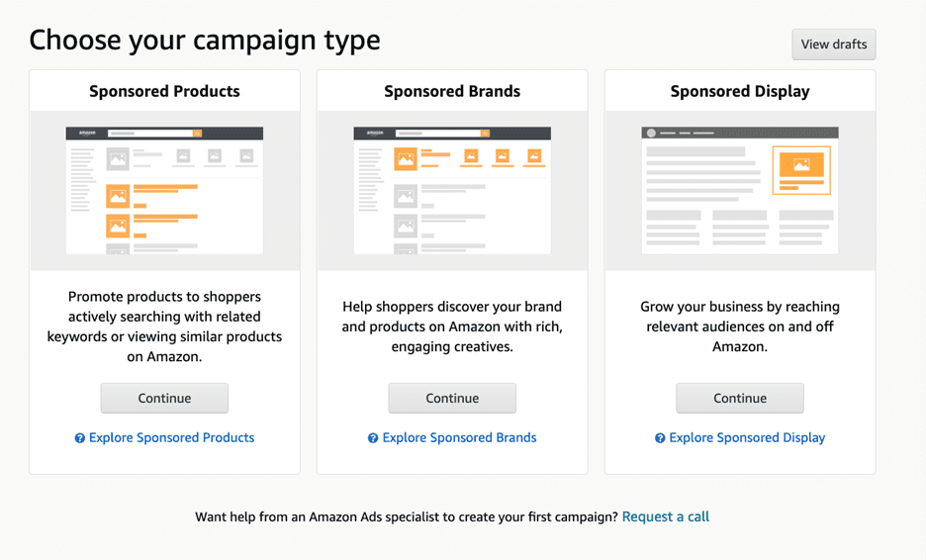Click the Sponsored Display preview illustration

[739, 191]
